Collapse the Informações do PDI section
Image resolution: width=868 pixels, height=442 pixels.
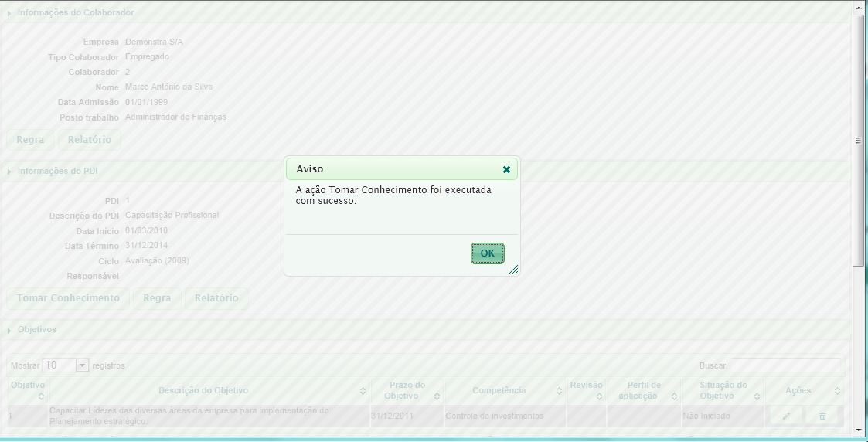(x=9, y=172)
